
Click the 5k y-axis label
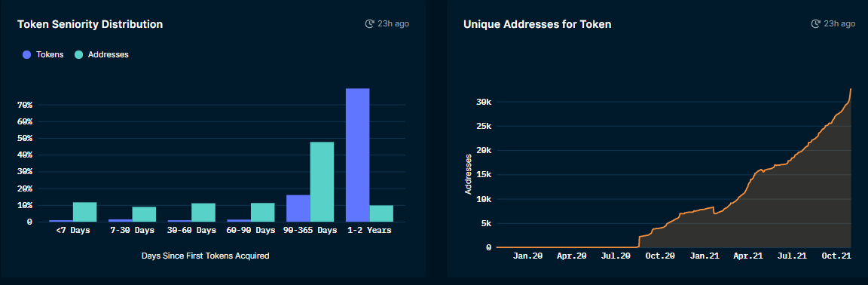[x=487, y=223]
